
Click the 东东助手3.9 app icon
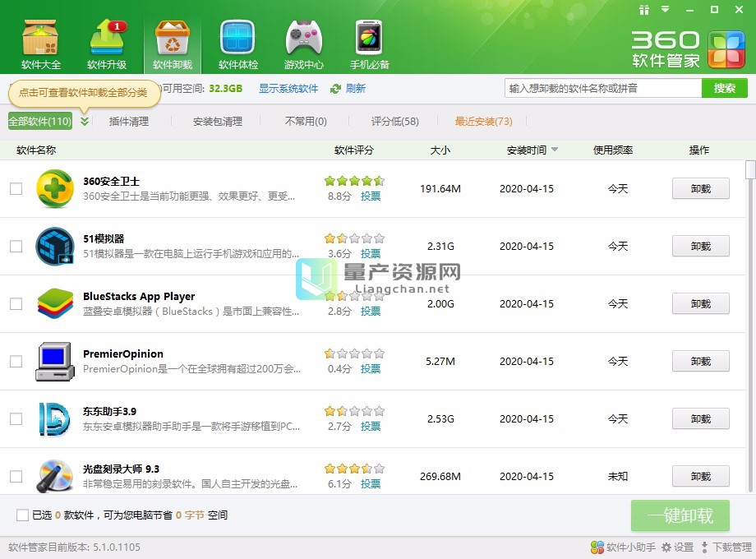coord(55,418)
